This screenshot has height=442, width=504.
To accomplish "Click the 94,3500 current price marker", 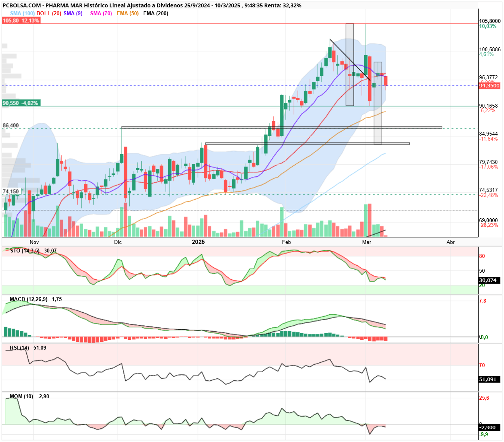I will pos(489,86).
